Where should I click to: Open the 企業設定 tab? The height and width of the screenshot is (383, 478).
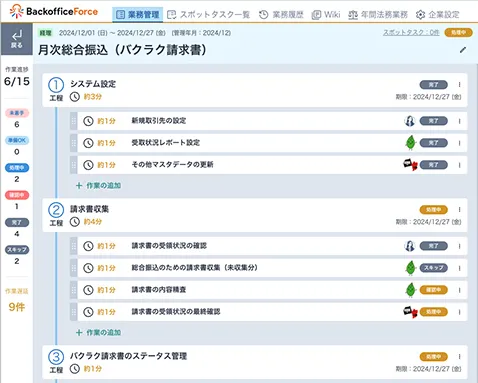(x=438, y=15)
